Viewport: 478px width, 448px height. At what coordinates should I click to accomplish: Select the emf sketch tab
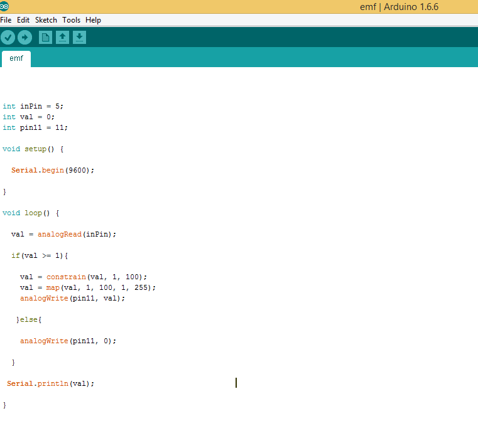pos(16,58)
